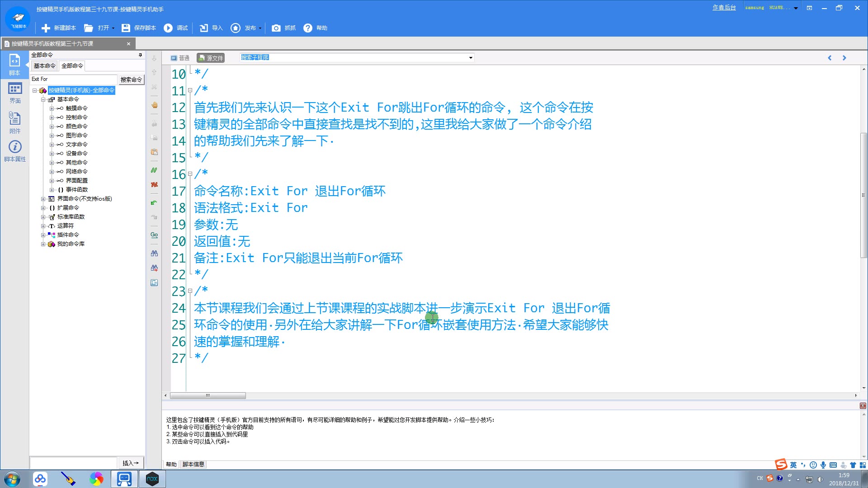Click the command search field with Exit For
868x488 pixels.
(x=74, y=79)
